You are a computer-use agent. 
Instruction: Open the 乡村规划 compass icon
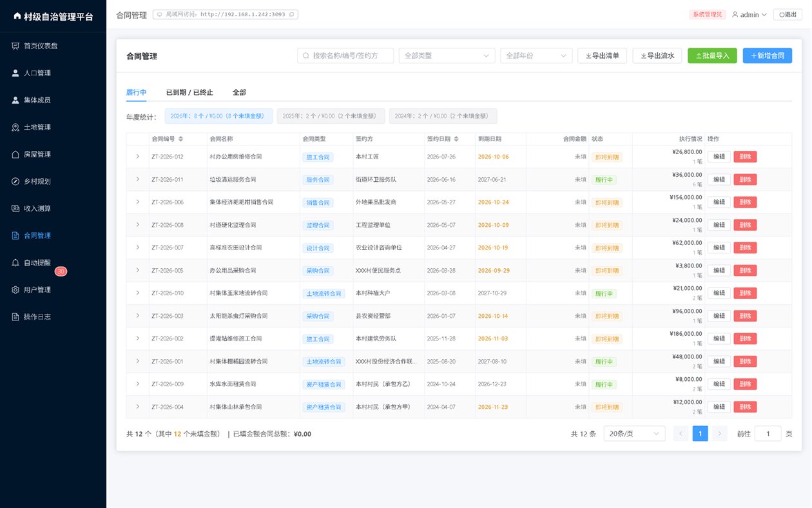pos(15,181)
